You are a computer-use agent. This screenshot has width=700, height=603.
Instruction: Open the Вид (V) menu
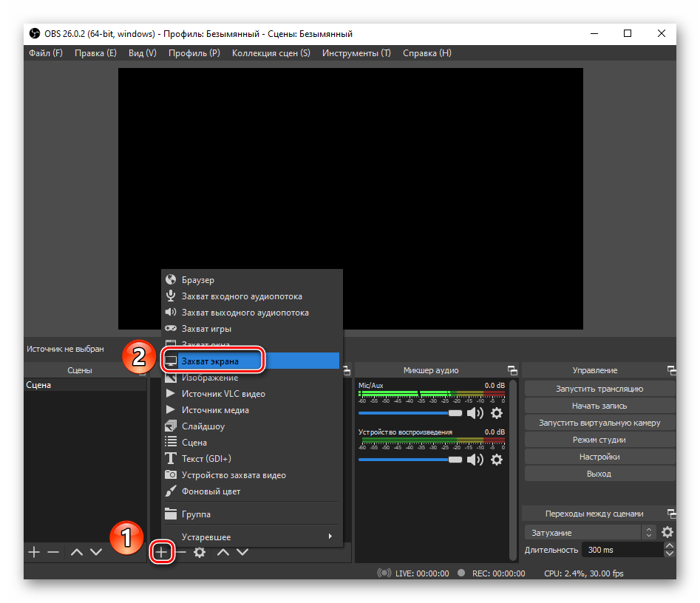click(143, 52)
